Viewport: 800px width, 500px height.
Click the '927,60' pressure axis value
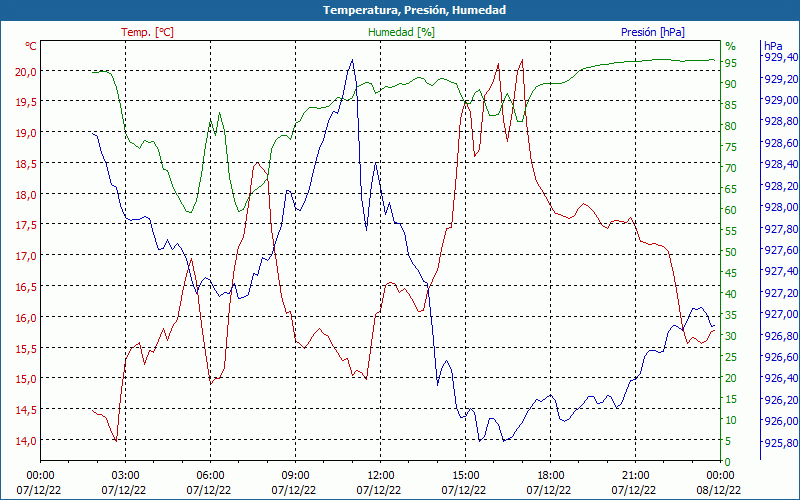pos(779,250)
